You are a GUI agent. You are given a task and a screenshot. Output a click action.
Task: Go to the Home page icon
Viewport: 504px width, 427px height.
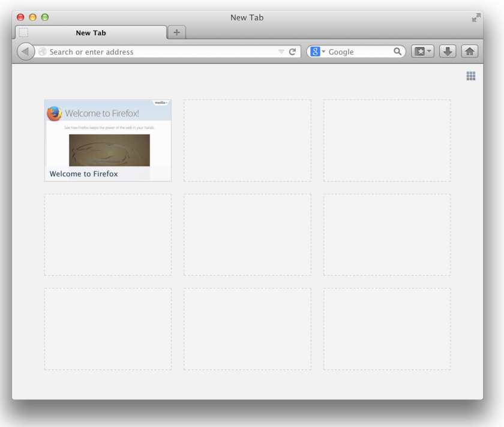tap(470, 52)
